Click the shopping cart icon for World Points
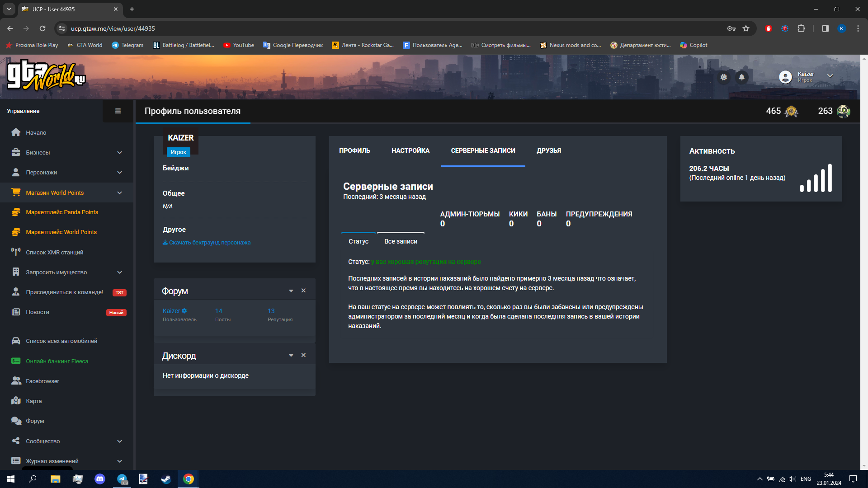This screenshot has height=488, width=868. pyautogui.click(x=16, y=192)
